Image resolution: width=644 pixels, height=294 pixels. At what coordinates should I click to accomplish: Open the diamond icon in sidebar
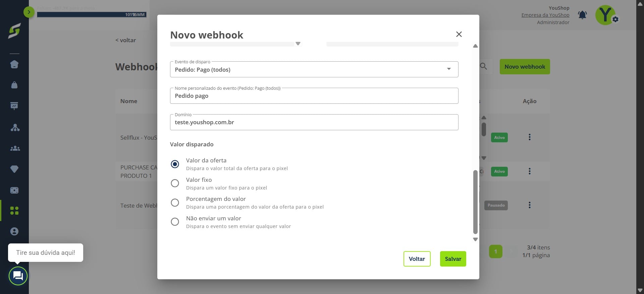coord(14,169)
